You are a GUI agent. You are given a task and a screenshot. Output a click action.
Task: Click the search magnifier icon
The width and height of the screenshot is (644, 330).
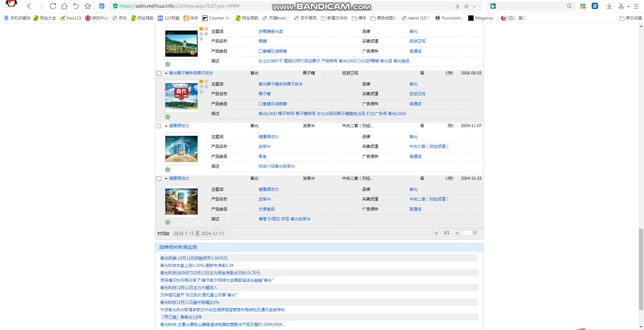[x=570, y=6]
